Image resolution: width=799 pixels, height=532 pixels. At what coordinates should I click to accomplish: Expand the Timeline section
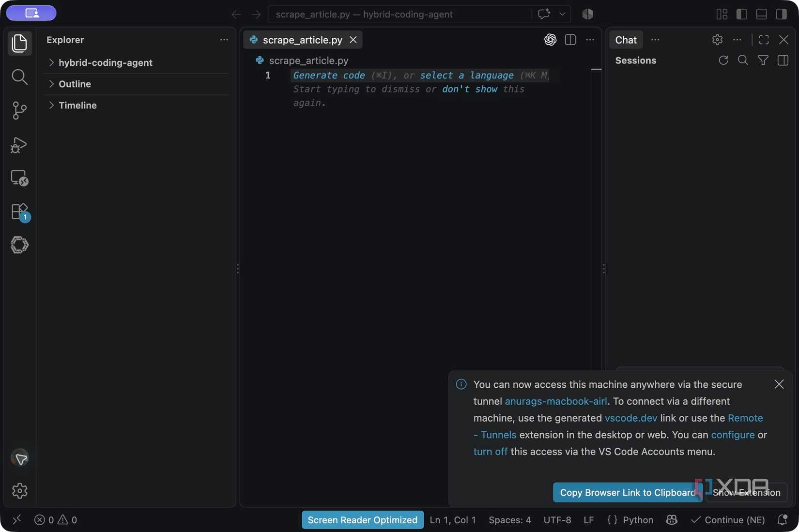tap(137, 105)
